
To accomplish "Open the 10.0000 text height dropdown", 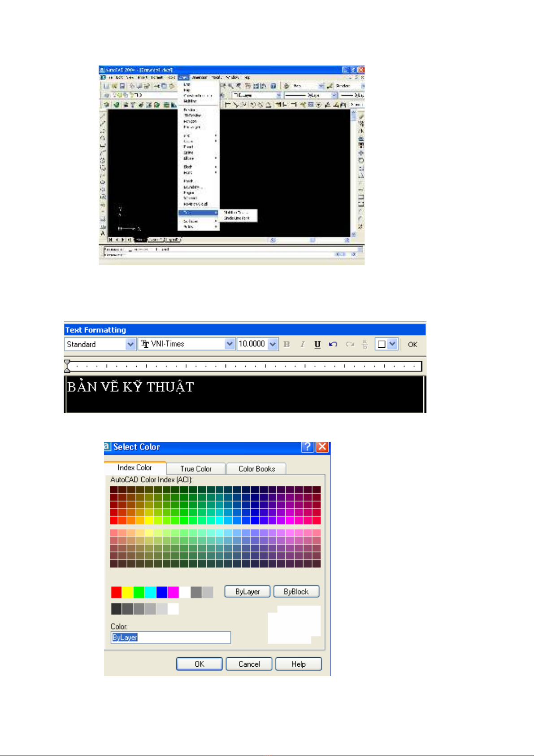I will point(273,345).
